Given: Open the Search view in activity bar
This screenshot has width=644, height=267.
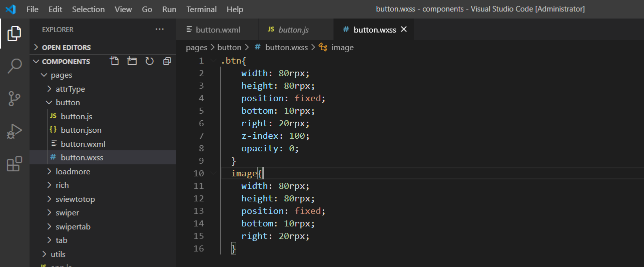Looking at the screenshot, I should point(15,66).
